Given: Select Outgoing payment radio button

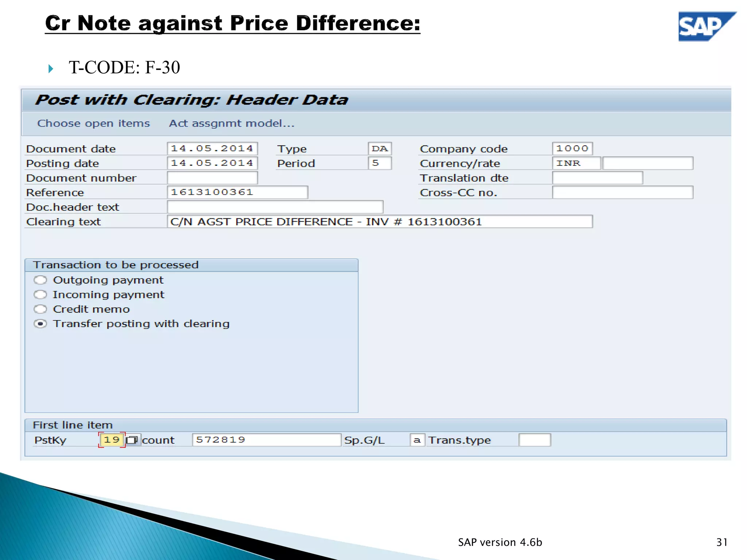Looking at the screenshot, I should tap(40, 280).
